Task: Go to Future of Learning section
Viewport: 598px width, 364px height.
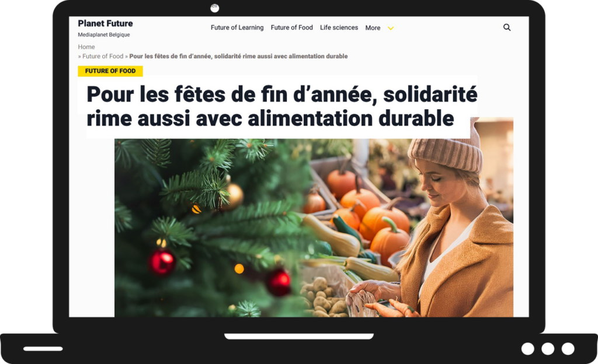Action: (x=237, y=27)
